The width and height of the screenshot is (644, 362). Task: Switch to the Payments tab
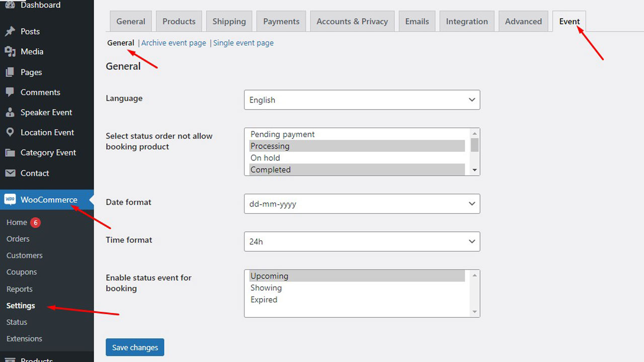click(281, 21)
